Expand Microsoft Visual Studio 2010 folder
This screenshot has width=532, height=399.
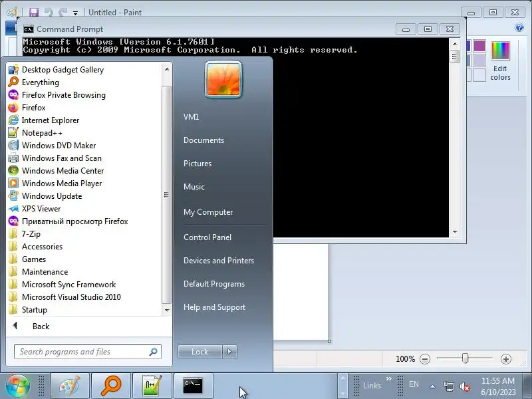pos(65,297)
